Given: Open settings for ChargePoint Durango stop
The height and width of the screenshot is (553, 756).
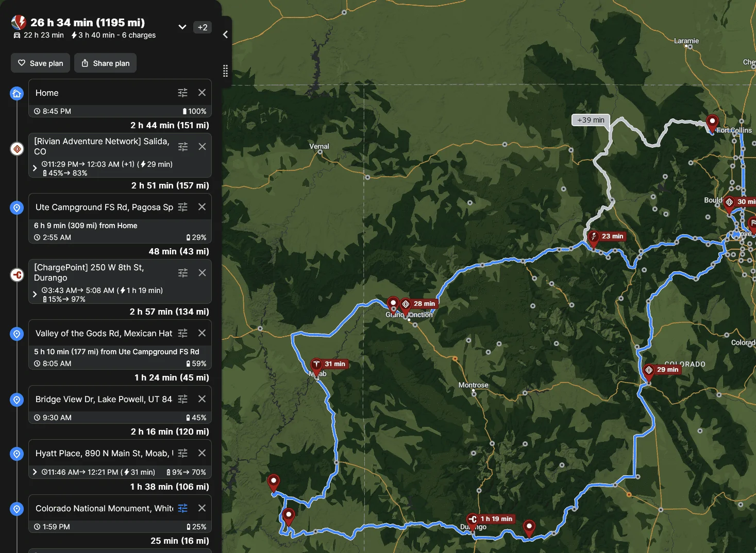Looking at the screenshot, I should coord(183,273).
